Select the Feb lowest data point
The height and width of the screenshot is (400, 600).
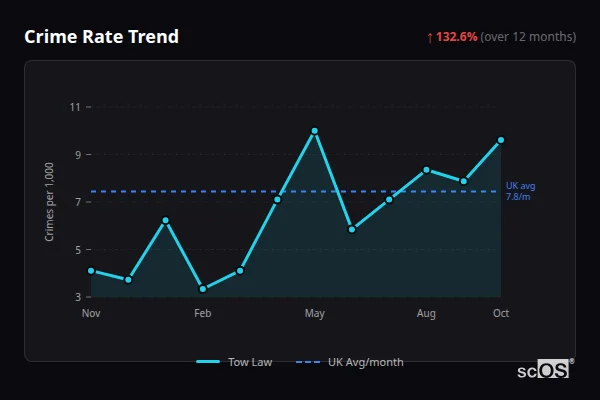point(203,289)
